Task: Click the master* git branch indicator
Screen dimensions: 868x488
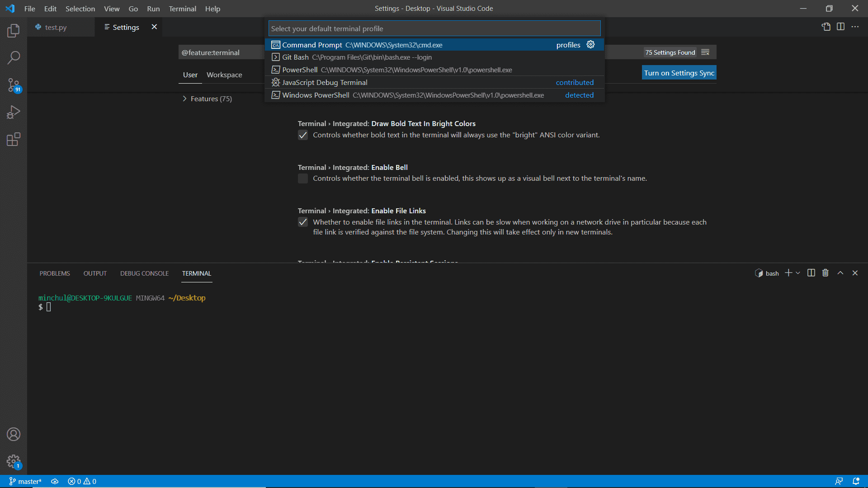Action: click(25, 481)
